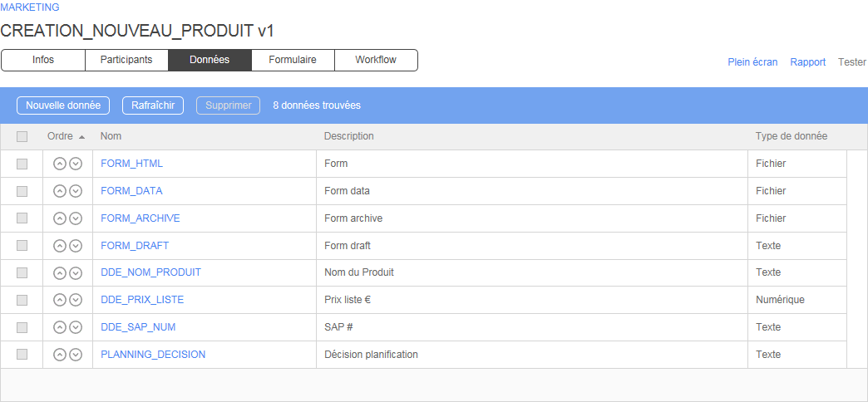Move DDE_NOM_PRODUIT row up in order

(59, 272)
